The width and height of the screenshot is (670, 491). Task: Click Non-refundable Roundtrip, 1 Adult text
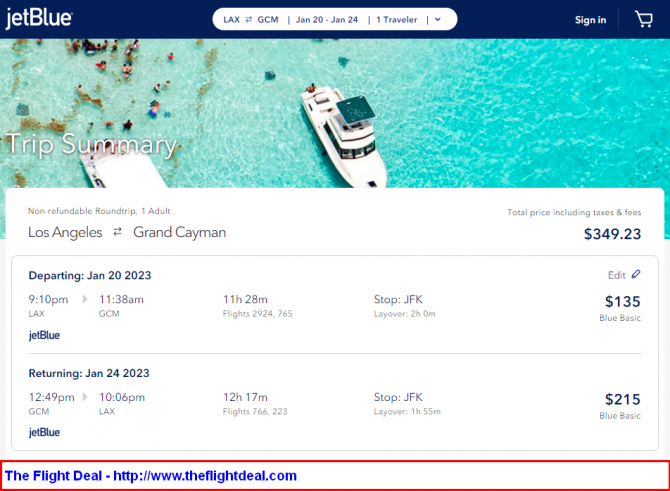pyautogui.click(x=99, y=211)
